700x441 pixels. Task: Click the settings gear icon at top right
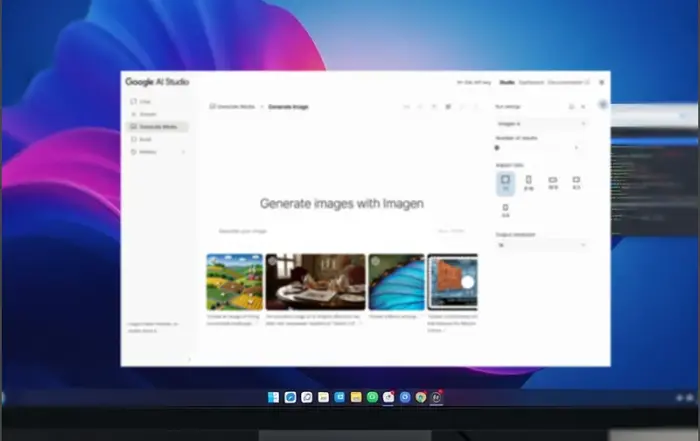pos(601,82)
